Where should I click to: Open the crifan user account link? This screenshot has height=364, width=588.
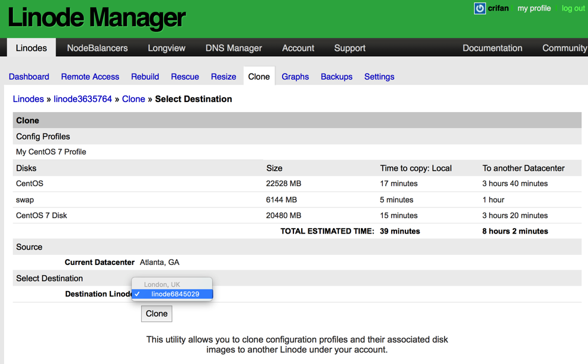point(498,8)
